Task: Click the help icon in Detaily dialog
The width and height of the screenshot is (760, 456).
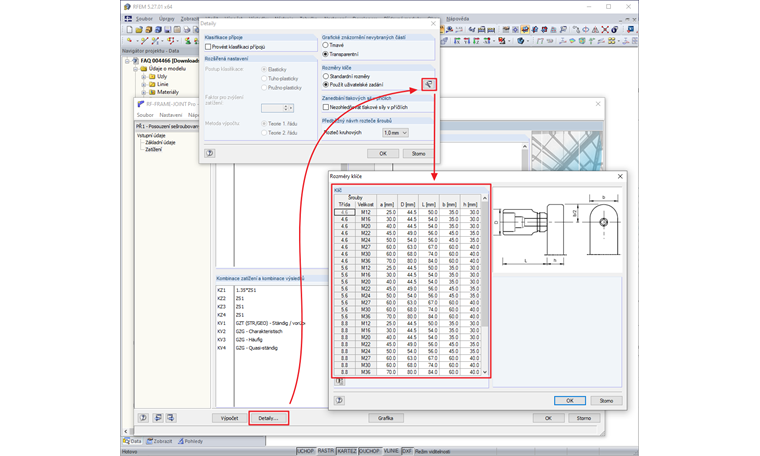Action: coord(209,153)
